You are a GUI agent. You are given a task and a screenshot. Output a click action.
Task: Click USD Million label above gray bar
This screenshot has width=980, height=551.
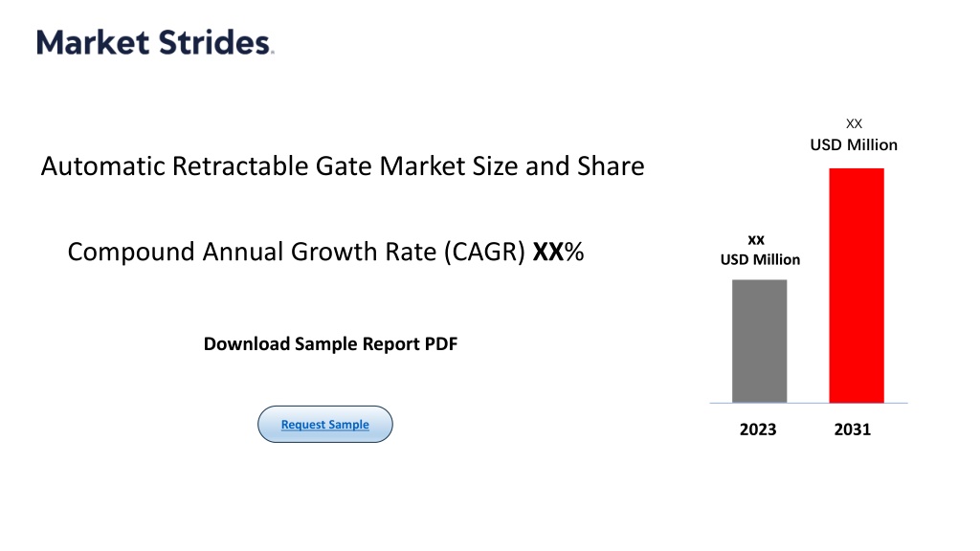click(760, 260)
